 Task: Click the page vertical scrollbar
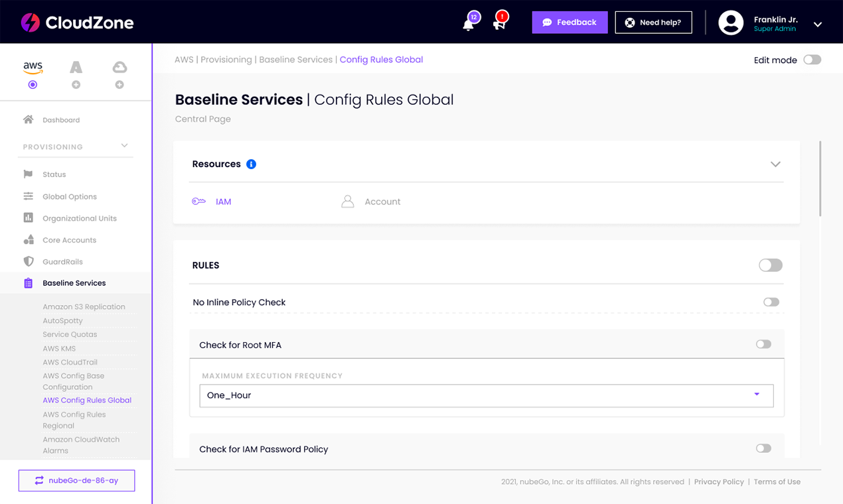coord(820,178)
